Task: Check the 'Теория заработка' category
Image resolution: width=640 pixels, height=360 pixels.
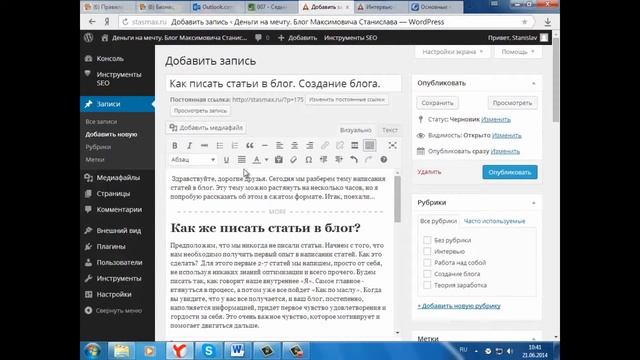Action: (427, 285)
